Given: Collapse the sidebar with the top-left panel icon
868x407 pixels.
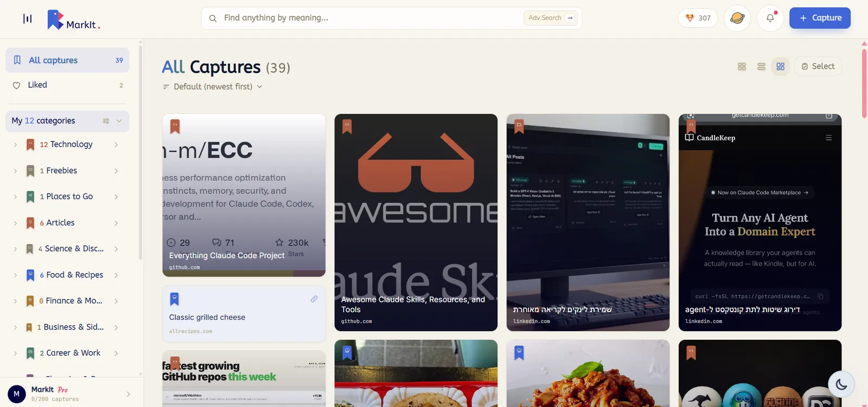Looking at the screenshot, I should [x=27, y=18].
